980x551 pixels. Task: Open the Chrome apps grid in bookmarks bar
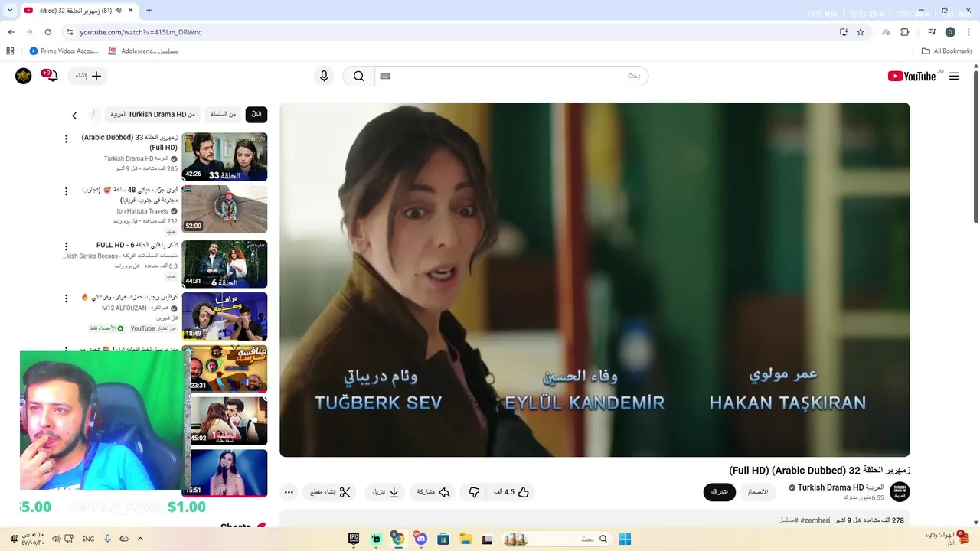click(x=10, y=51)
